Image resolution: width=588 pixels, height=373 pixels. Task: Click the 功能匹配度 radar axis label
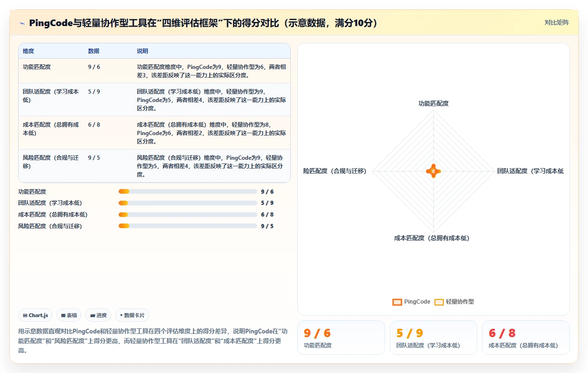(434, 103)
